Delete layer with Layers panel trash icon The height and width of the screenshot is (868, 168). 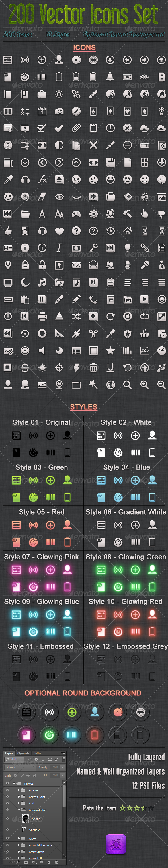point(57,862)
